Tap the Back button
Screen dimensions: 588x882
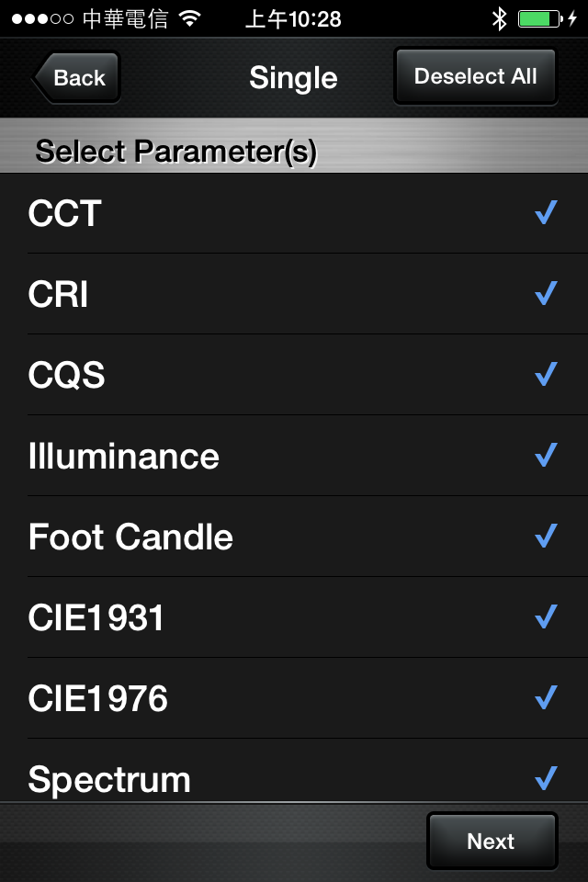tap(77, 78)
